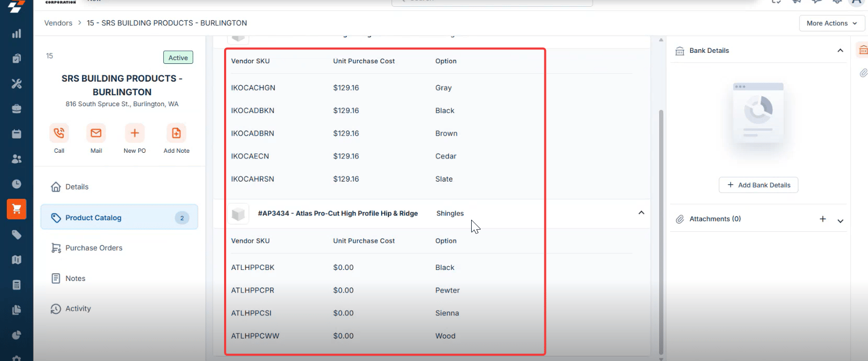Select vendor SKU IKOCADBKN
The width and height of the screenshot is (868, 361).
tap(253, 110)
